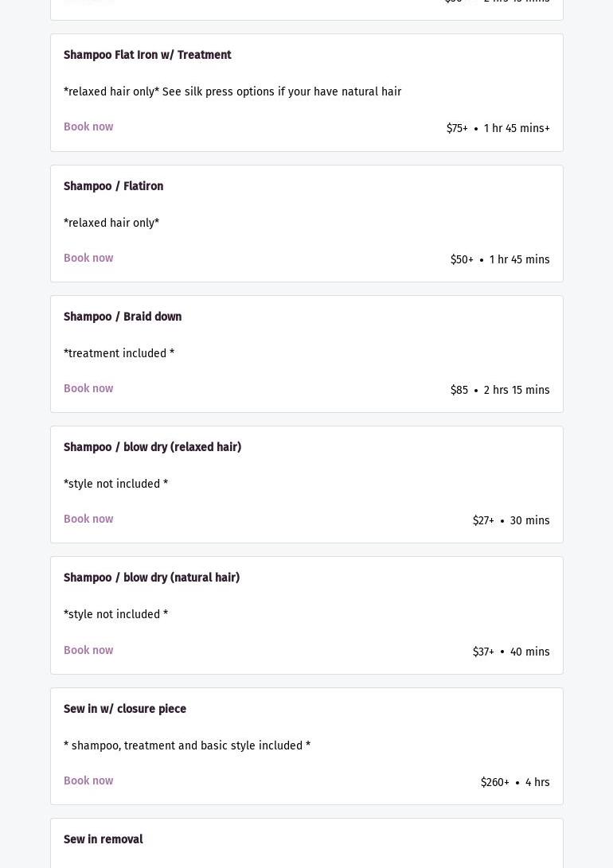Open the Shampoo Flat Iron w/ Treatment title
Viewport: 613px width, 868px height.
[x=147, y=56]
